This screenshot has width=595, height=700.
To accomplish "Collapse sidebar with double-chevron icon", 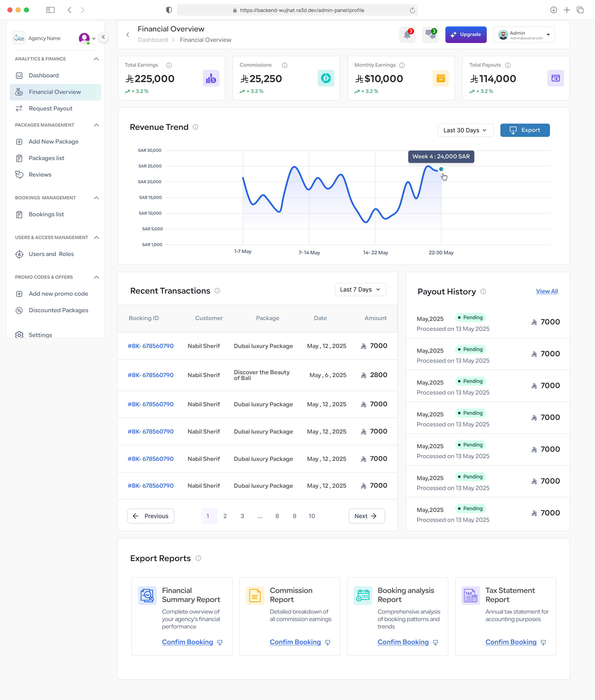I will pyautogui.click(x=103, y=37).
